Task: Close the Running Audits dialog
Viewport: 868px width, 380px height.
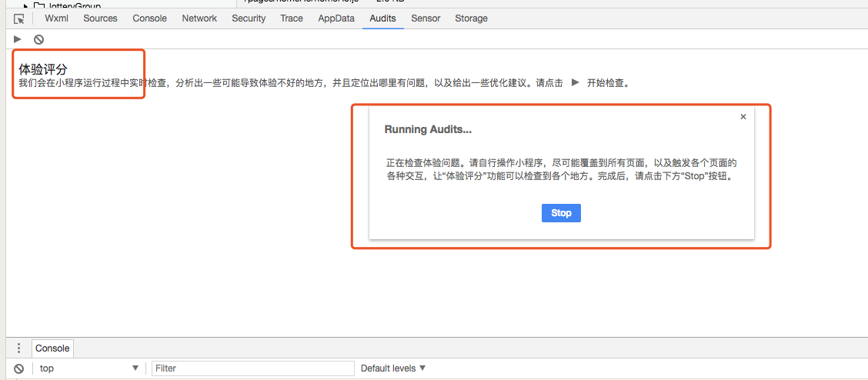Action: click(743, 116)
